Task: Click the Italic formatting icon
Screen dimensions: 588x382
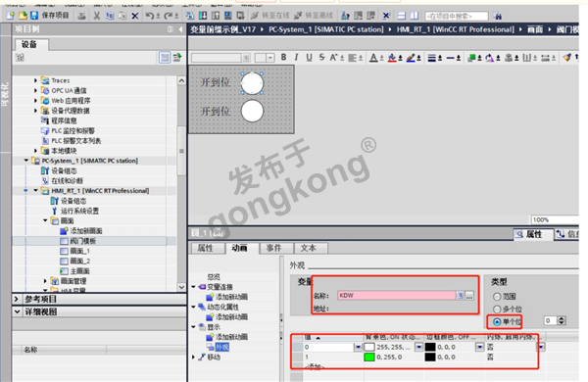Action: coord(296,58)
